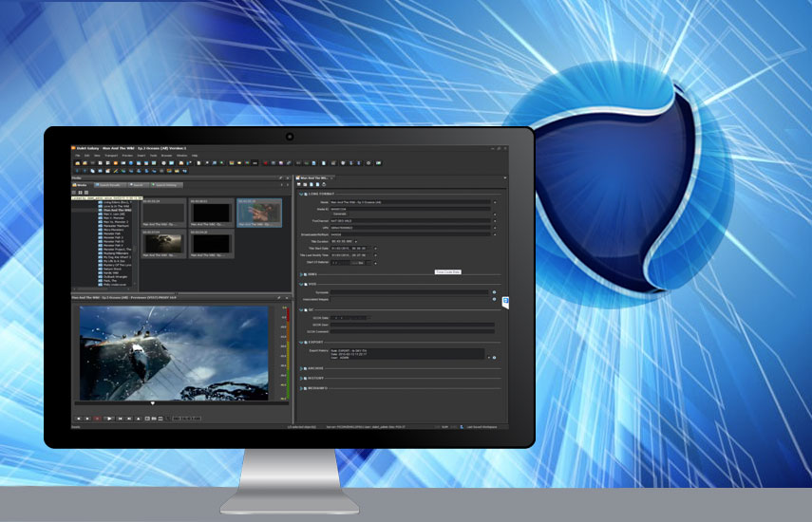
Task: Switch media browser to details view icon
Action: tap(86, 193)
